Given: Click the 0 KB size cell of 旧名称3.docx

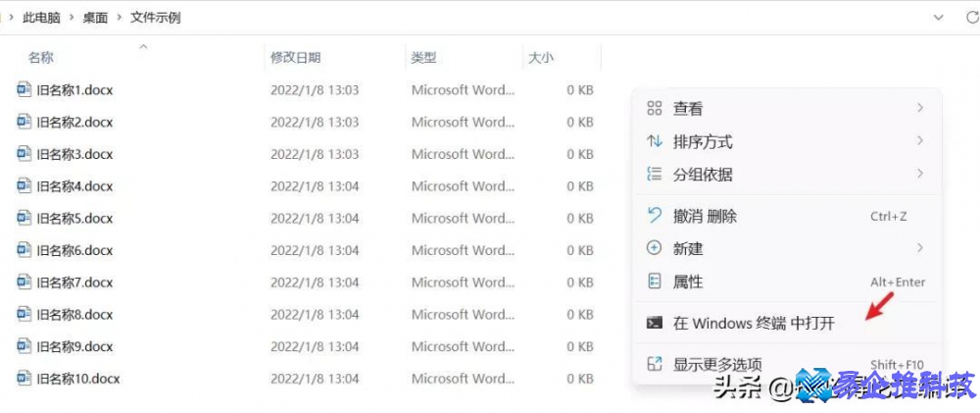Looking at the screenshot, I should (580, 153).
